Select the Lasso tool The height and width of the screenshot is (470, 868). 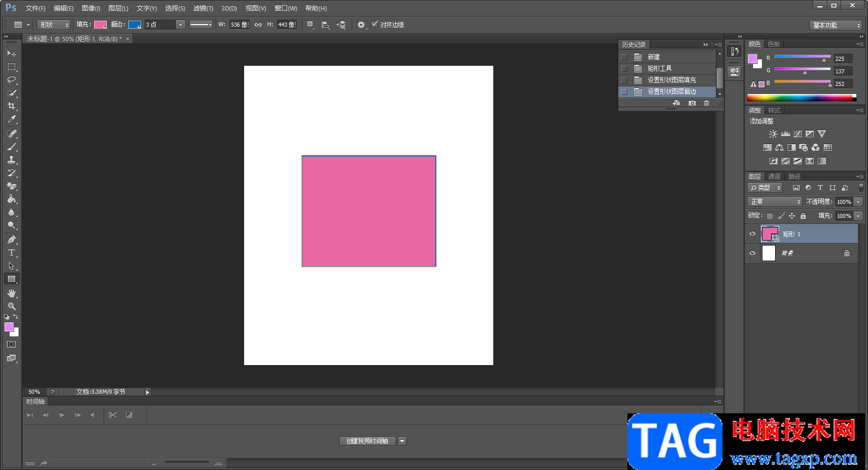tap(12, 79)
